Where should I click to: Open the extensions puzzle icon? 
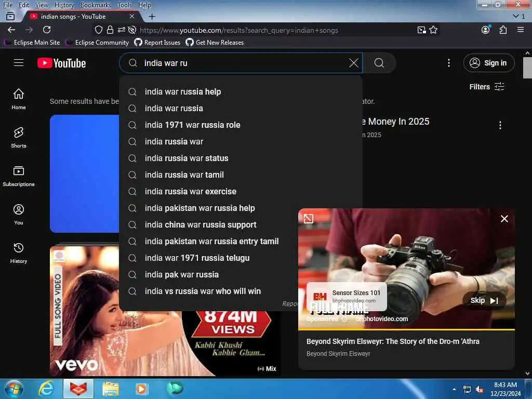point(503,30)
